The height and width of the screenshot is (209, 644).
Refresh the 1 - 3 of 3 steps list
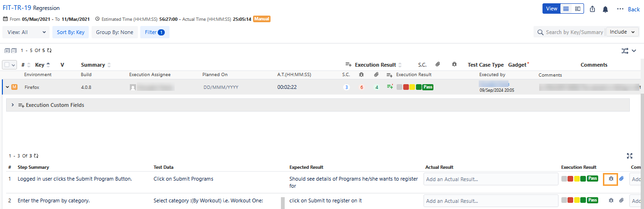[36, 156]
